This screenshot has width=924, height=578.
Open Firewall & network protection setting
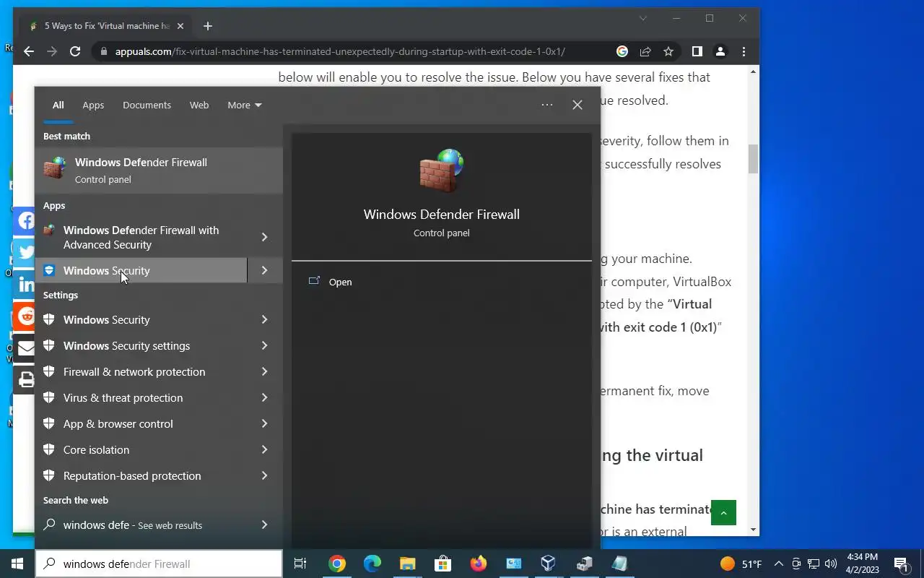coord(141,371)
